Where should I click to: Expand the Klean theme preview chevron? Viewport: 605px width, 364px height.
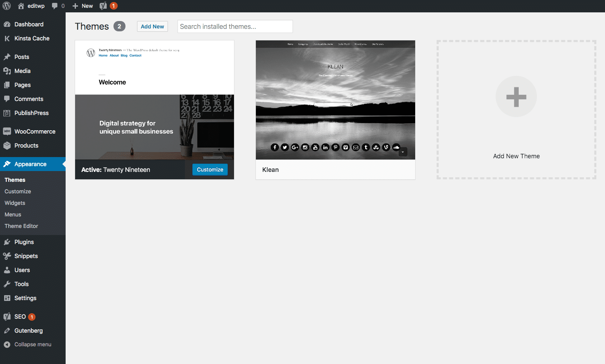pos(403,152)
